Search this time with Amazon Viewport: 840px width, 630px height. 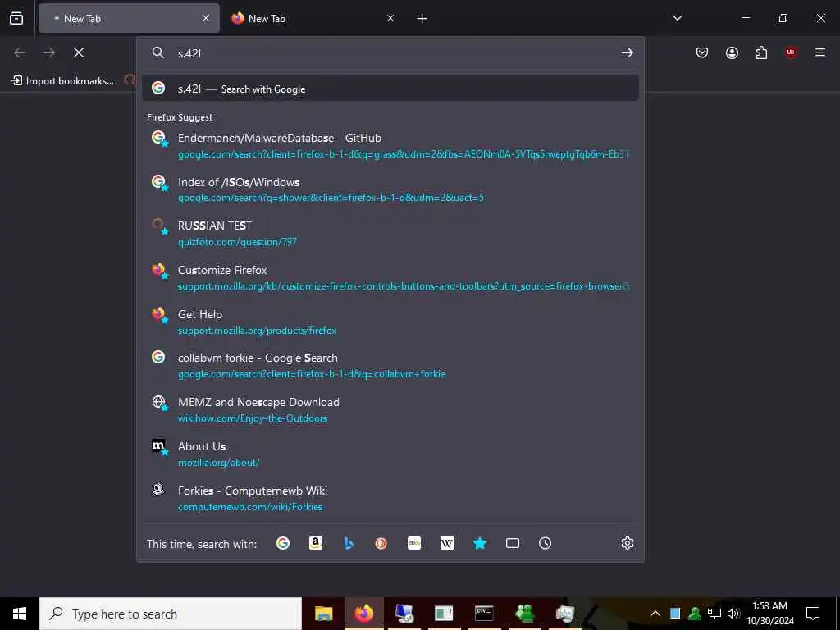(x=316, y=543)
